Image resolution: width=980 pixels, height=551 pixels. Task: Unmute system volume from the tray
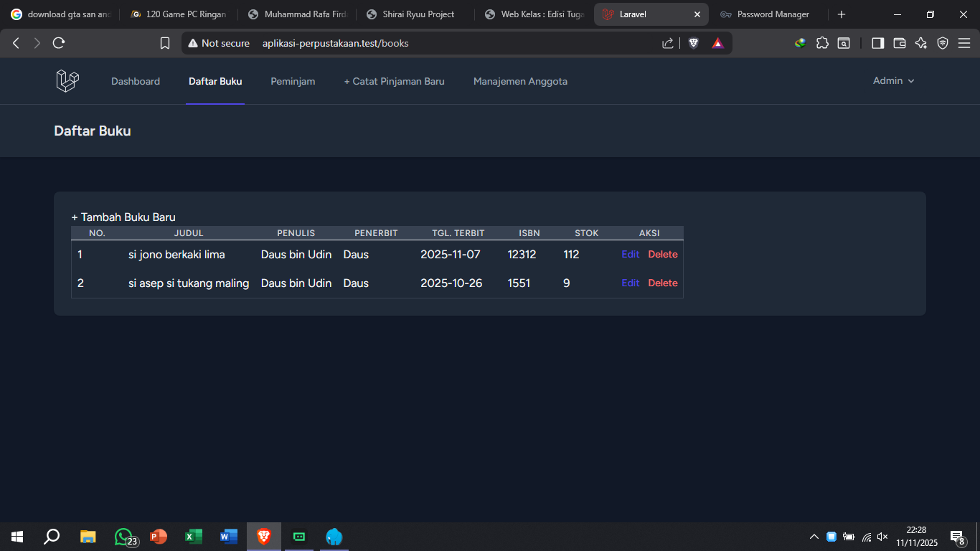point(882,537)
